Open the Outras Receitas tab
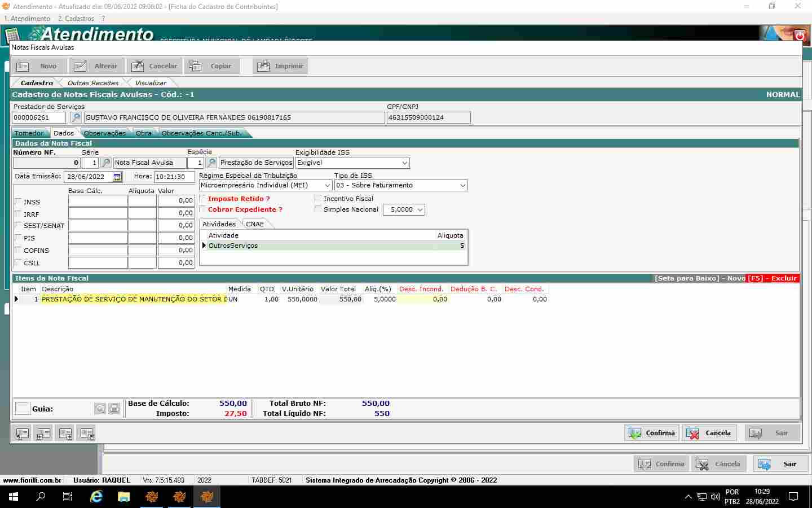The width and height of the screenshot is (812, 508). 93,83
